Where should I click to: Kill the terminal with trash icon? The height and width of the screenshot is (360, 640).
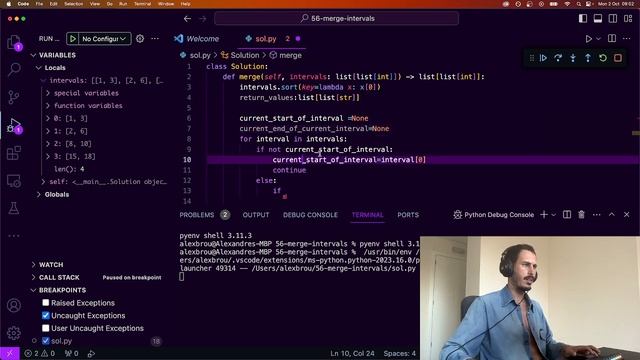582,215
